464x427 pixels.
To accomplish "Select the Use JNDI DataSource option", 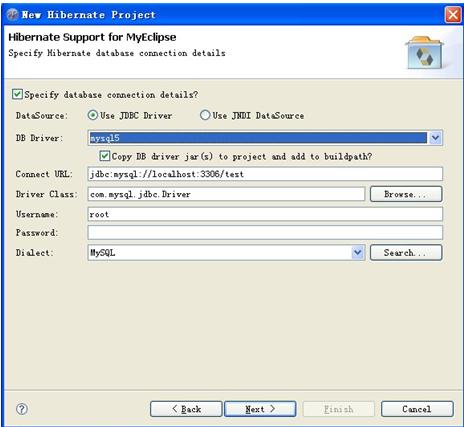I will 205,115.
